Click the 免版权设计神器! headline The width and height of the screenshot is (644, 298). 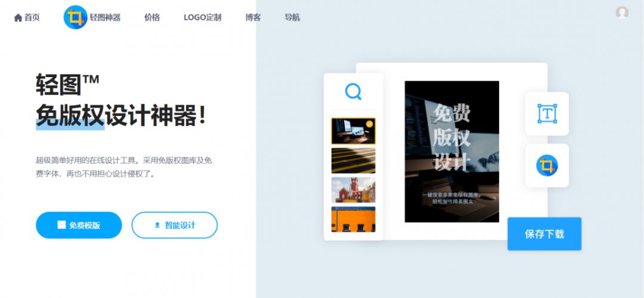coord(120,115)
